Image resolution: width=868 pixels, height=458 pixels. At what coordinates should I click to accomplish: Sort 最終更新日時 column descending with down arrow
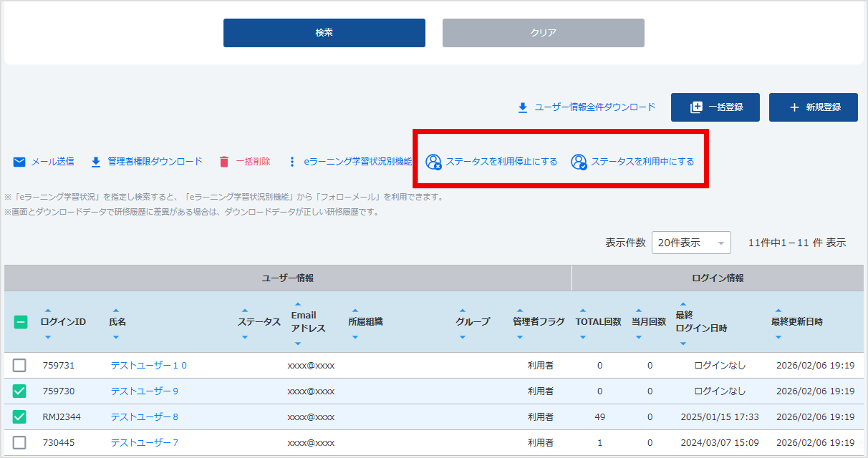pos(778,337)
